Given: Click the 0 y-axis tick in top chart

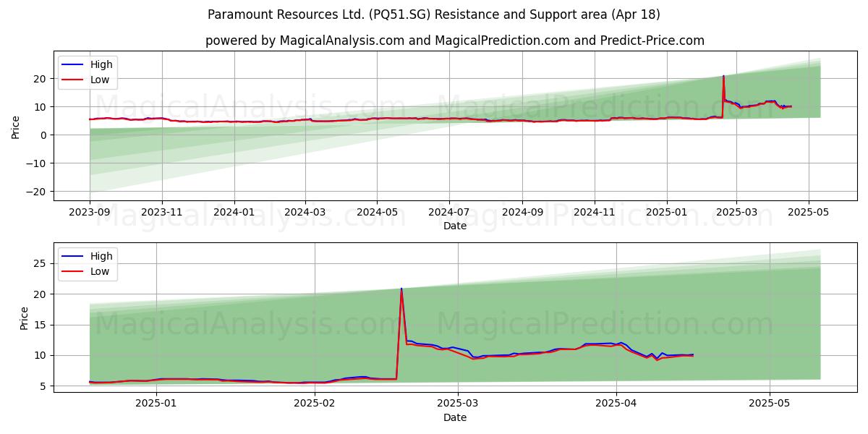Looking at the screenshot, I should tap(45, 135).
